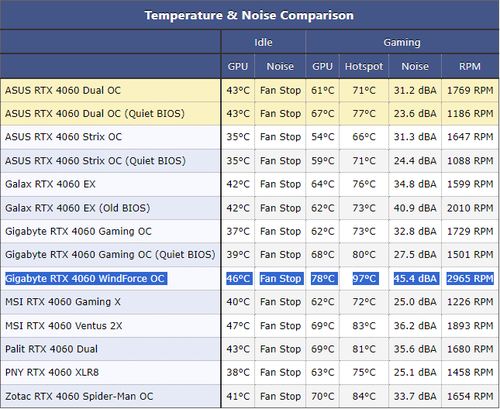Click the 37°C idle GPU value

(238, 231)
